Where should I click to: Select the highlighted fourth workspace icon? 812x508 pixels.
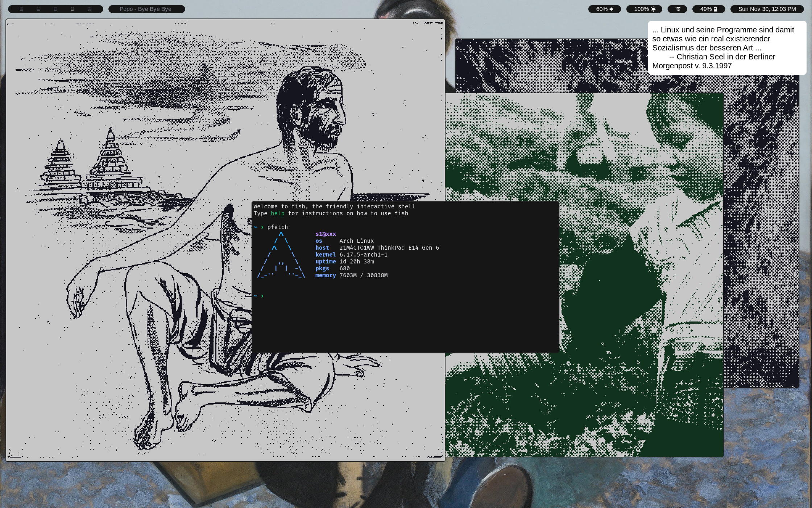click(x=72, y=9)
